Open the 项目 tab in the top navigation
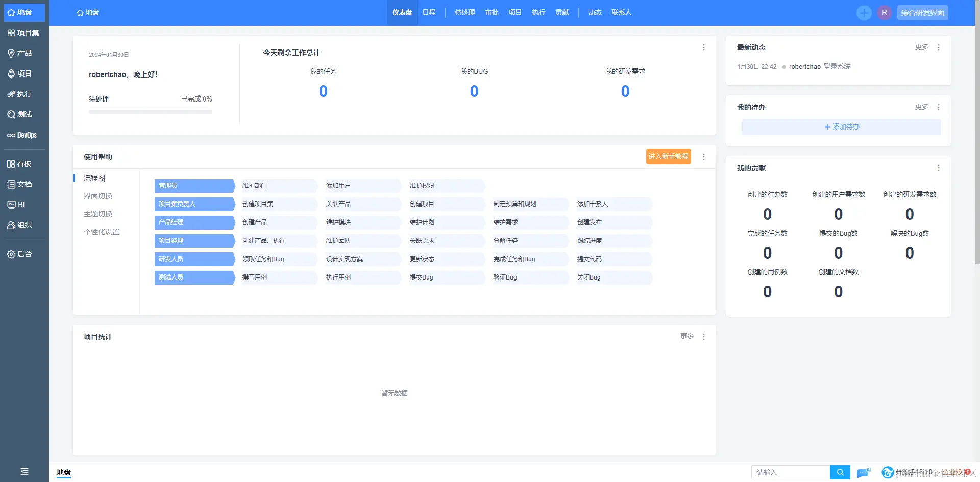This screenshot has width=980, height=482. pyautogui.click(x=515, y=12)
